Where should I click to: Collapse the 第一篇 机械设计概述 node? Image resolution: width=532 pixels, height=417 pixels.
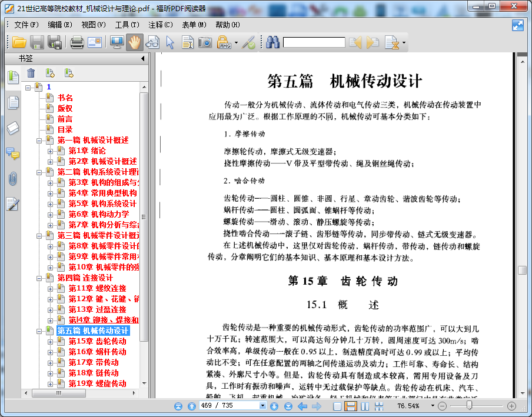39,141
